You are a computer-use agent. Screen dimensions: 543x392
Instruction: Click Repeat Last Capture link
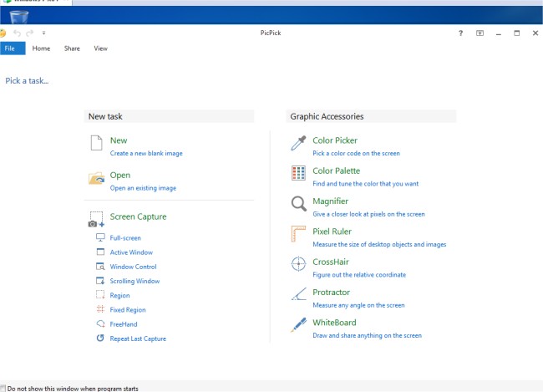pos(138,339)
